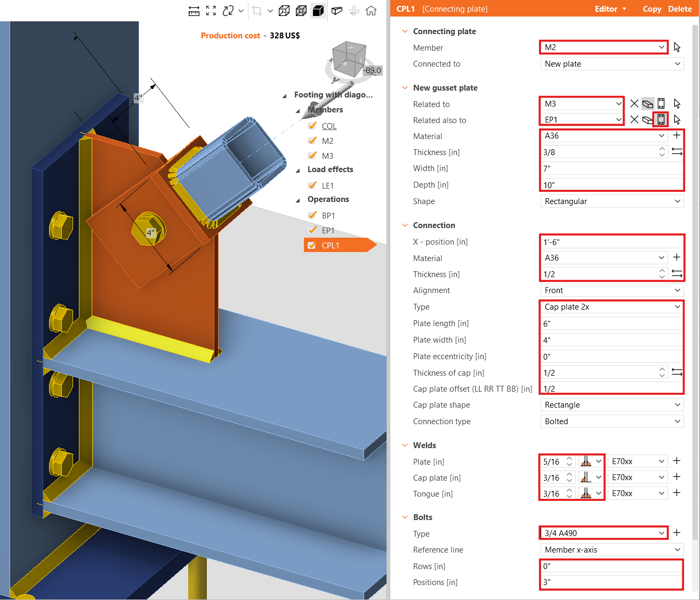Pick Member in scene with cursor icon
This screenshot has height=600, width=700.
(x=677, y=47)
